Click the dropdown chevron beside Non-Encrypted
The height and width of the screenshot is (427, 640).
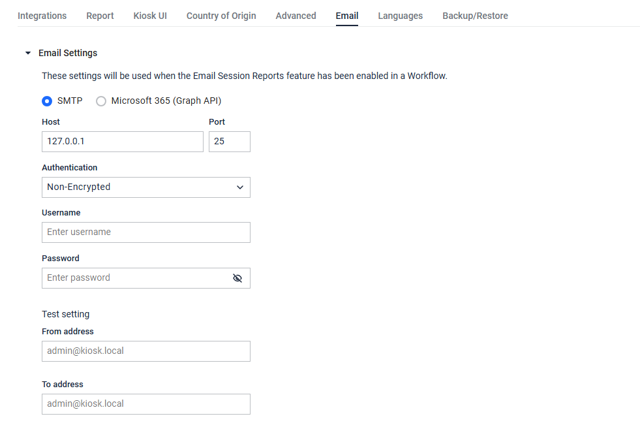pos(240,187)
